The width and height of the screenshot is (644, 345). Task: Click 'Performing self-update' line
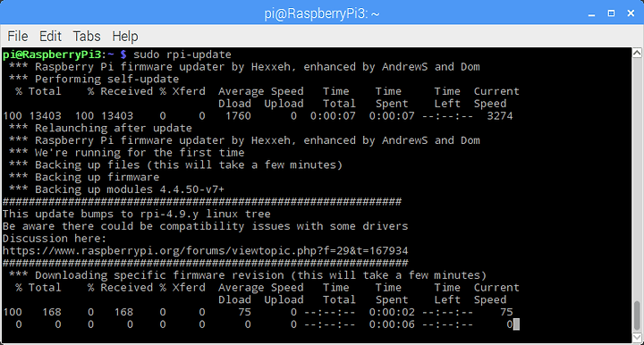click(94, 80)
